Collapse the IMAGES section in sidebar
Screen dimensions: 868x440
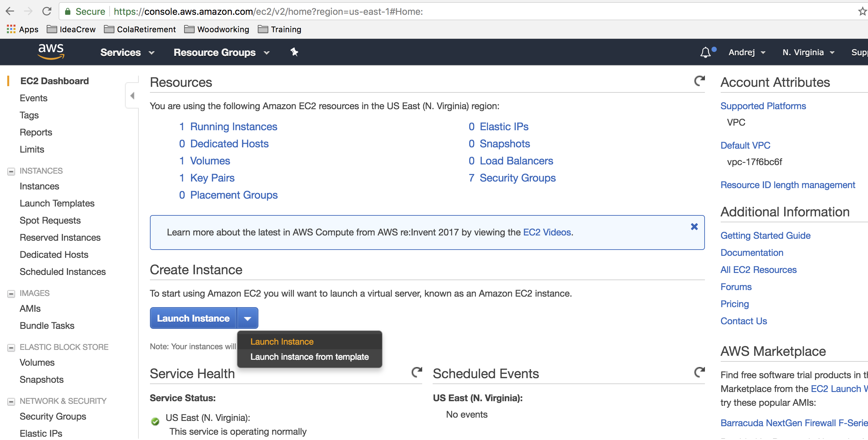click(x=11, y=294)
